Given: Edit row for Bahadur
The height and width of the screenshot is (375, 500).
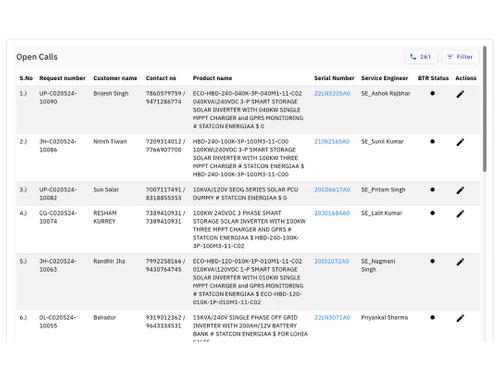Looking at the screenshot, I should click(x=460, y=318).
